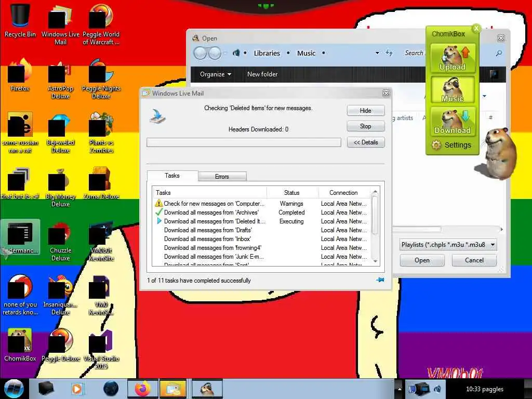Open the Windows Start orb
The width and height of the screenshot is (532, 399).
click(14, 389)
